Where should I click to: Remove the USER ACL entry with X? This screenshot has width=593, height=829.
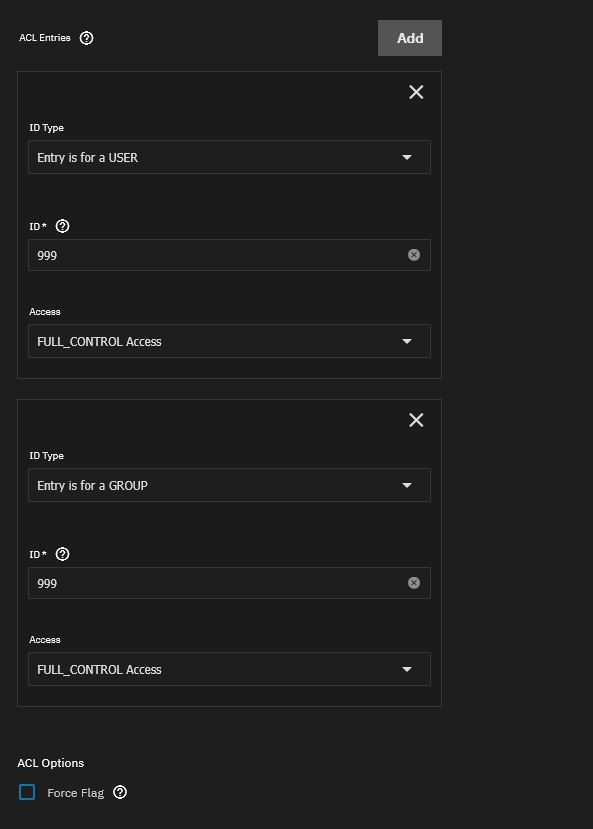pyautogui.click(x=416, y=92)
